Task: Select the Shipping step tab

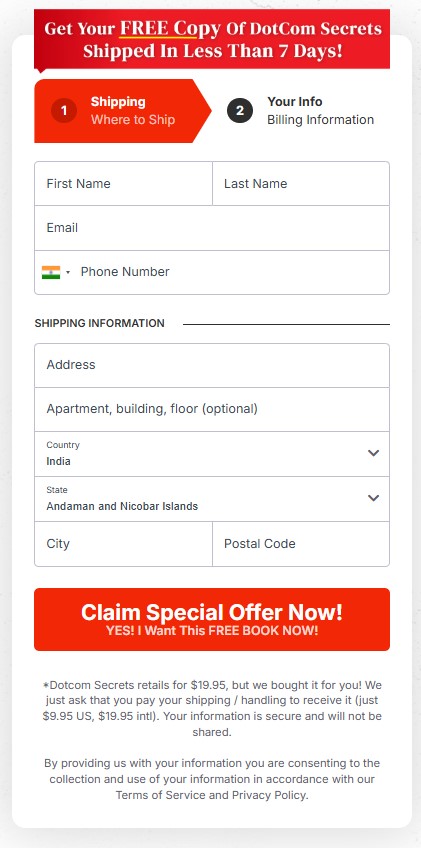Action: pos(123,111)
